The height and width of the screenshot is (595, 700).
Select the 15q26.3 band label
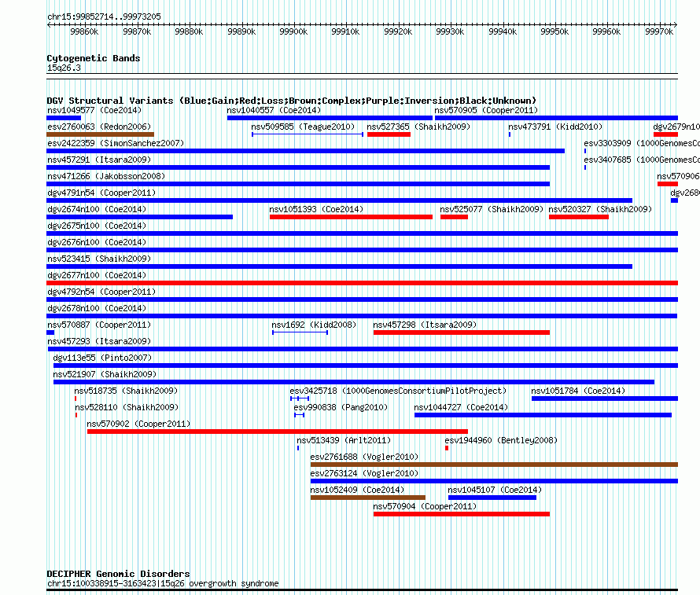tap(64, 68)
